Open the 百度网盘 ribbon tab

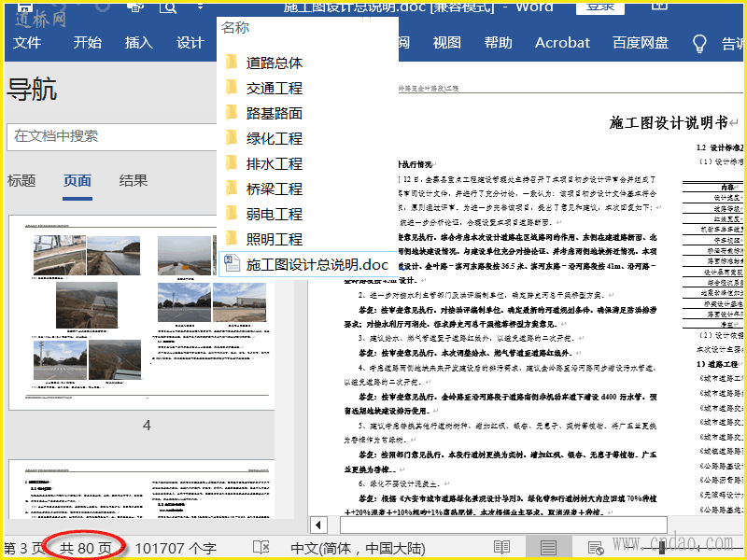click(641, 43)
